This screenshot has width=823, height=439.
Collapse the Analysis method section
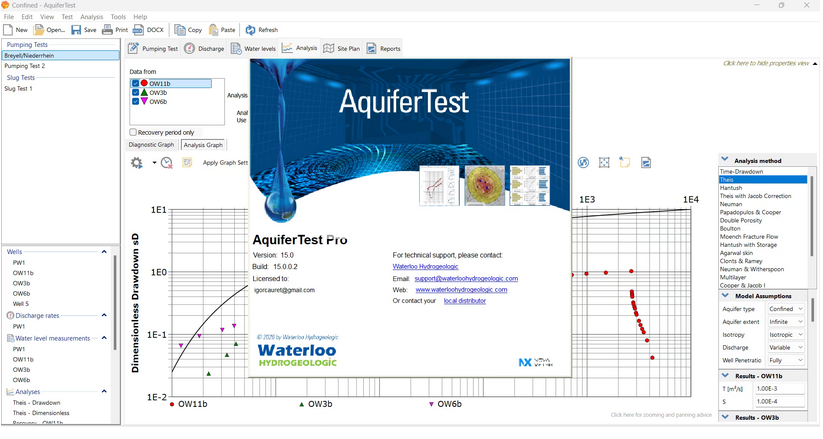point(725,160)
